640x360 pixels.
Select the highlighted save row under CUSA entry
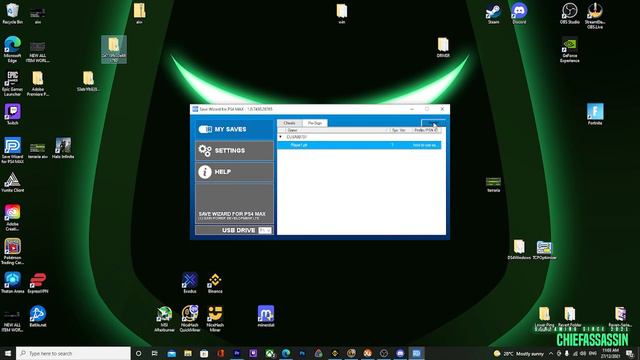359,145
